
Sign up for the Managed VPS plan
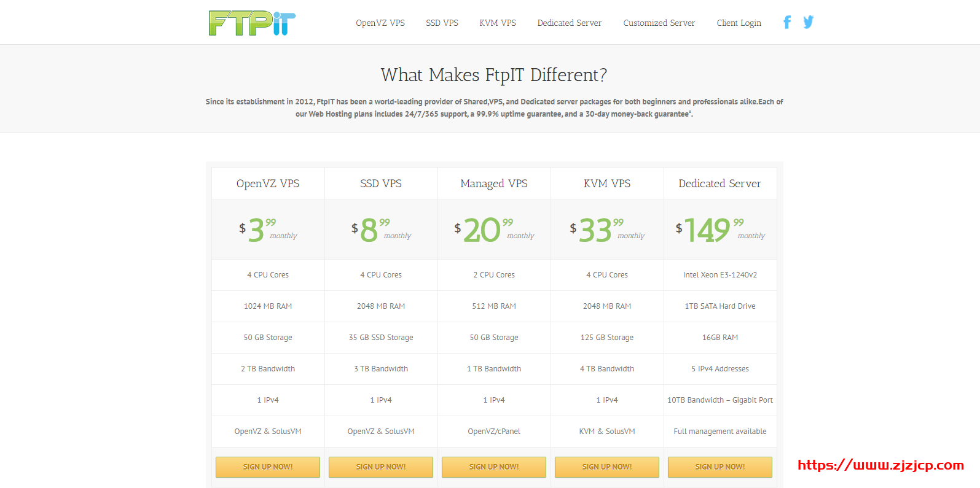pos(494,467)
